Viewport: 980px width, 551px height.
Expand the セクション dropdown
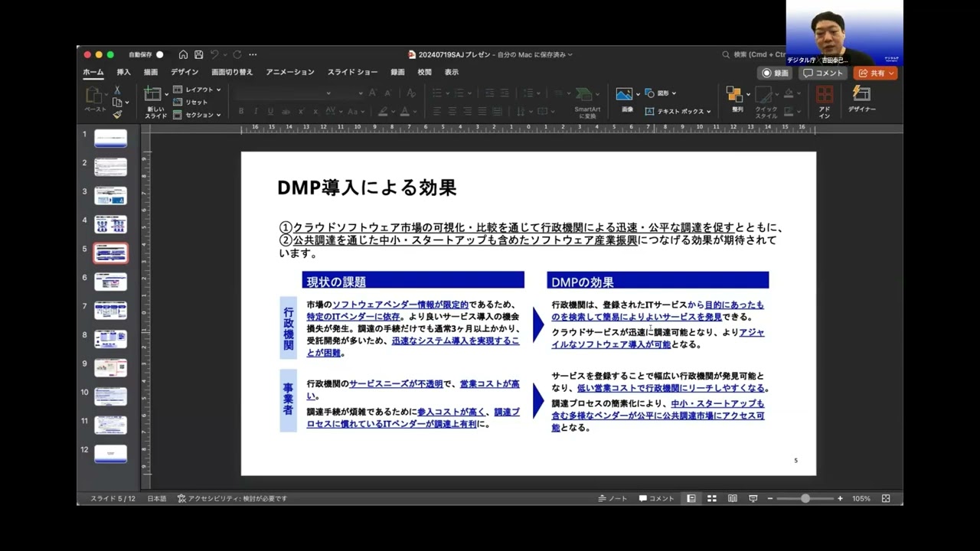tap(197, 115)
